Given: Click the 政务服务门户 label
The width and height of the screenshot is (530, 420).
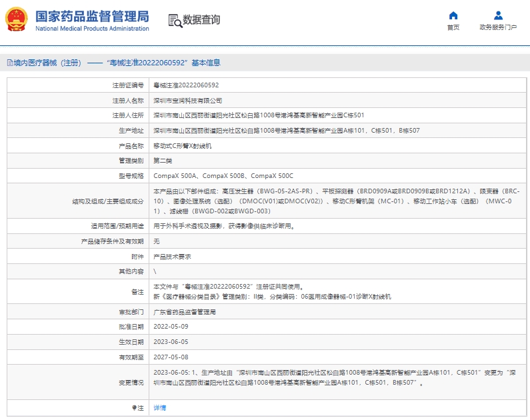Looking at the screenshot, I should point(498,27).
